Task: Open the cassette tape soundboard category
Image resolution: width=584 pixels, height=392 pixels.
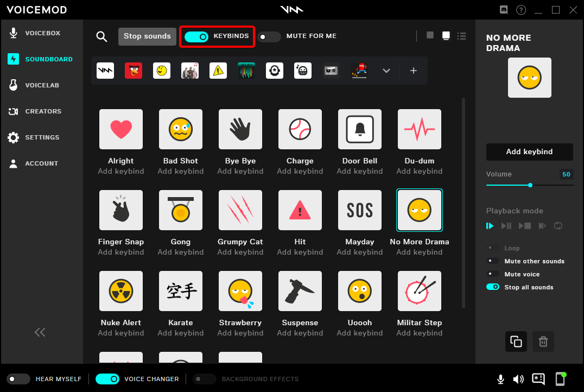Action: [331, 71]
